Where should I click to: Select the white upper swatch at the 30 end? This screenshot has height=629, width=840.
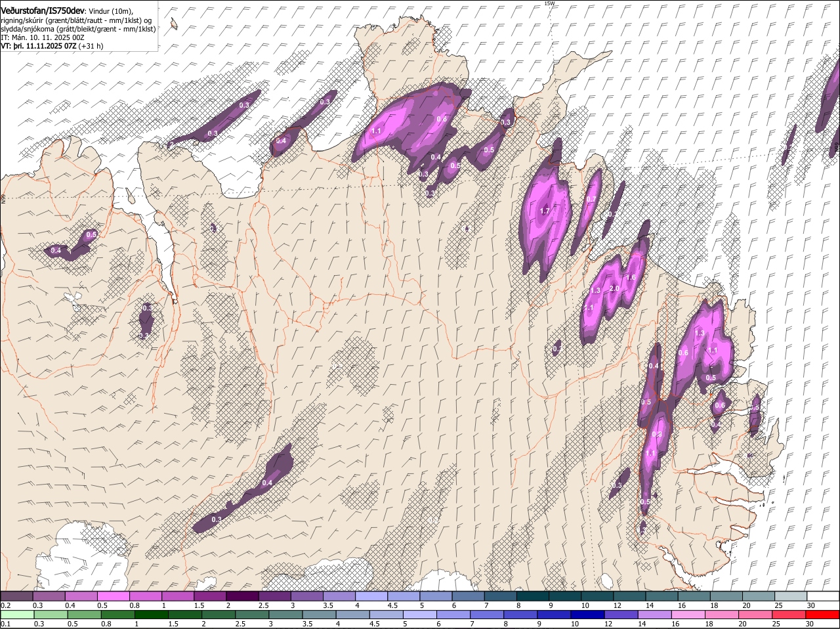[x=824, y=596]
